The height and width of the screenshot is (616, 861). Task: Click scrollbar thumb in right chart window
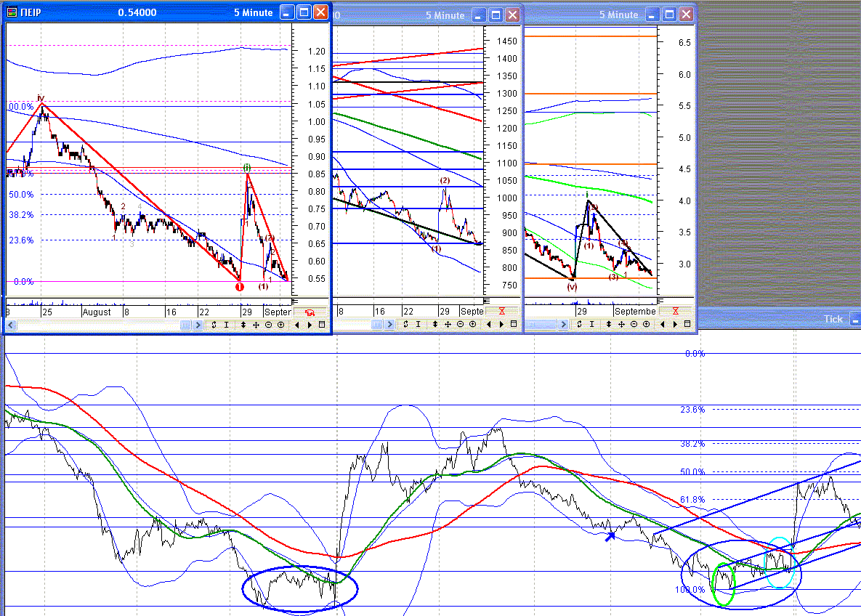pyautogui.click(x=541, y=325)
